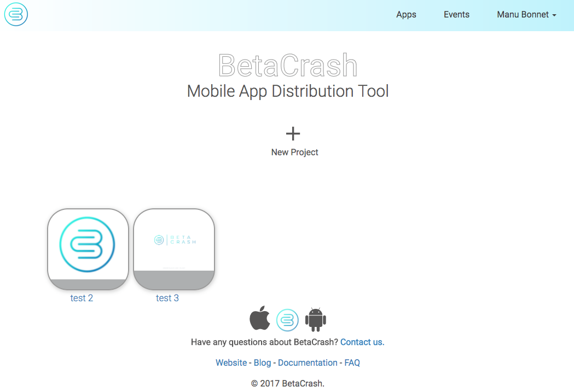Viewport: 574px width, 392px height.
Task: Open the Blog link
Action: [263, 362]
